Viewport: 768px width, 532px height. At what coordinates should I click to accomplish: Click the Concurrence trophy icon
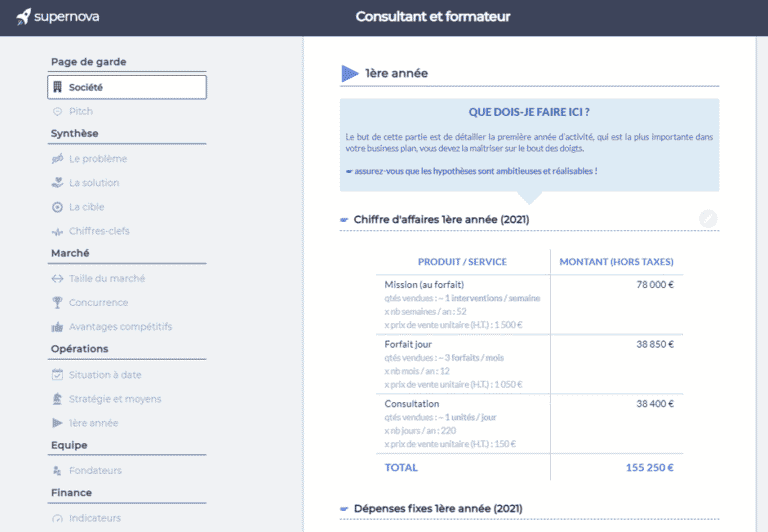pyautogui.click(x=58, y=303)
